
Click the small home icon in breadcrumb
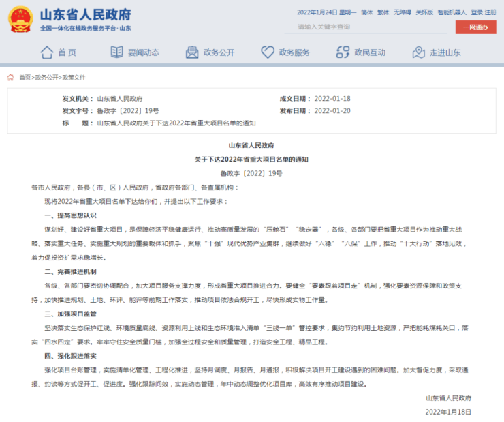click(x=11, y=78)
